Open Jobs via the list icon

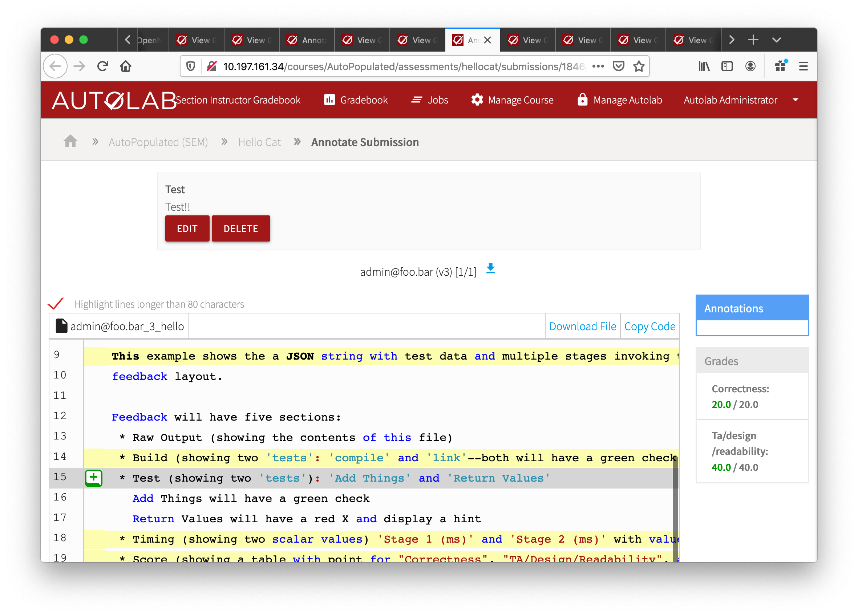pyautogui.click(x=417, y=100)
